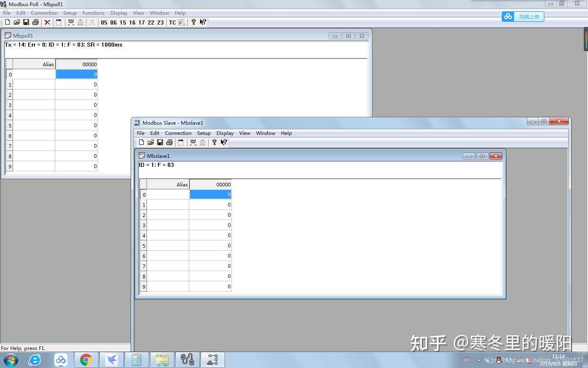
Task: Select function 16 Write Multiple Registers
Action: [x=132, y=22]
